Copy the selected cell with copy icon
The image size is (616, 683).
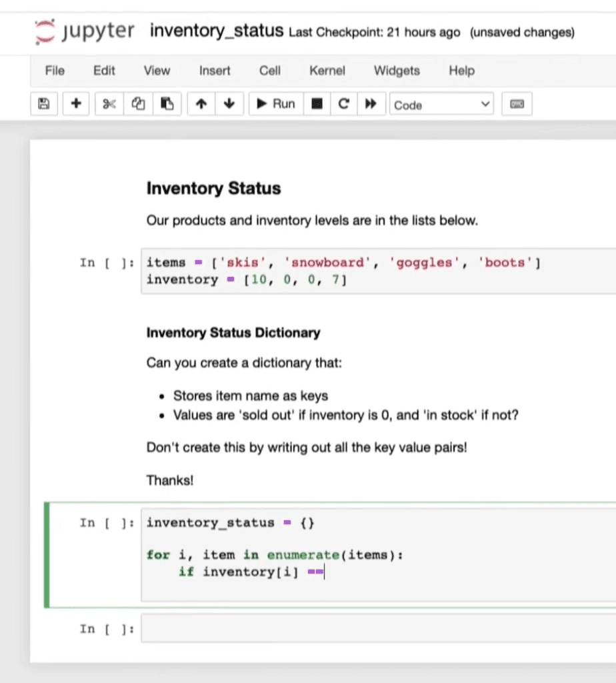tap(138, 103)
